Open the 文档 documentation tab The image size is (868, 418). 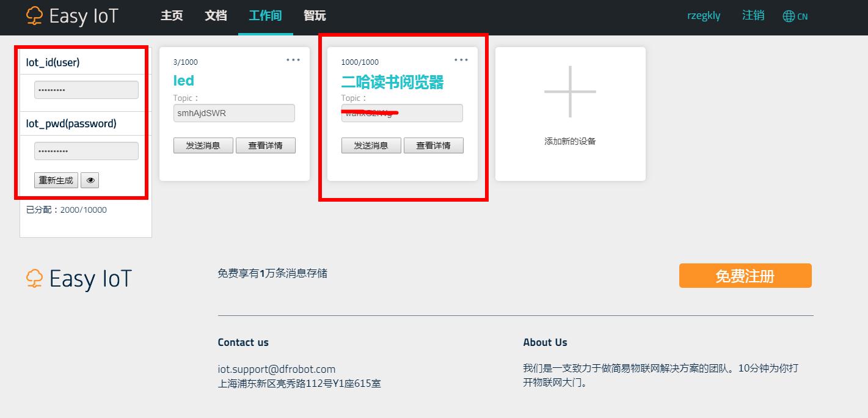coord(216,15)
